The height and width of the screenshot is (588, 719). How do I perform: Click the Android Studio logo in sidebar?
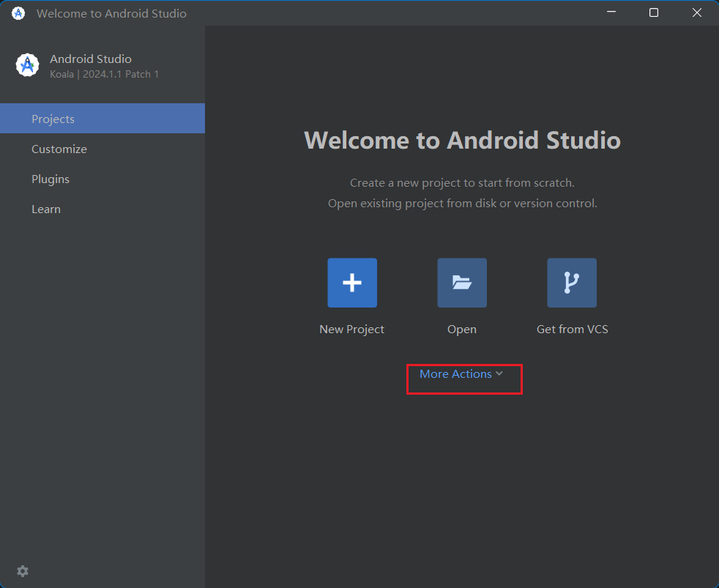[28, 65]
